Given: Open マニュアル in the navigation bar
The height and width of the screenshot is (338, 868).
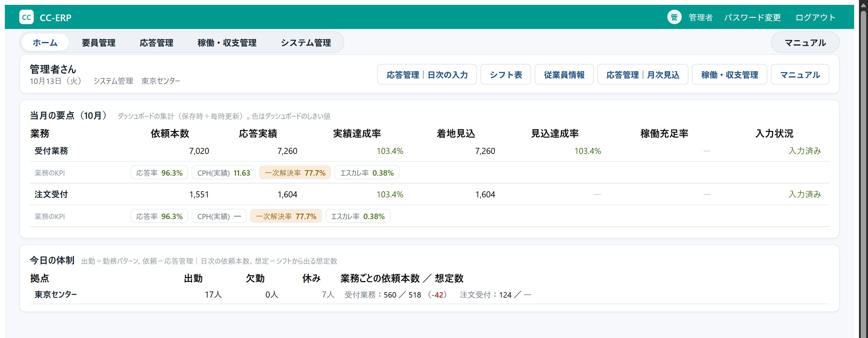Looking at the screenshot, I should coord(805,43).
